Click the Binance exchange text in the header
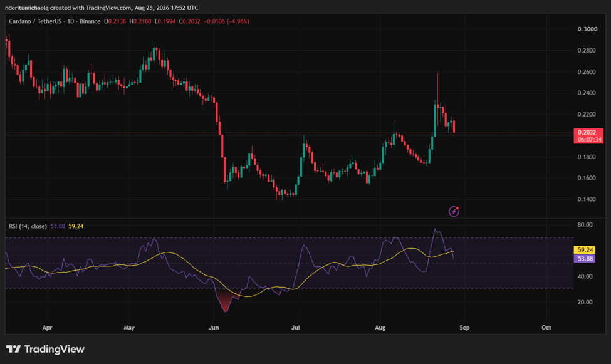611x364 pixels. (x=90, y=21)
